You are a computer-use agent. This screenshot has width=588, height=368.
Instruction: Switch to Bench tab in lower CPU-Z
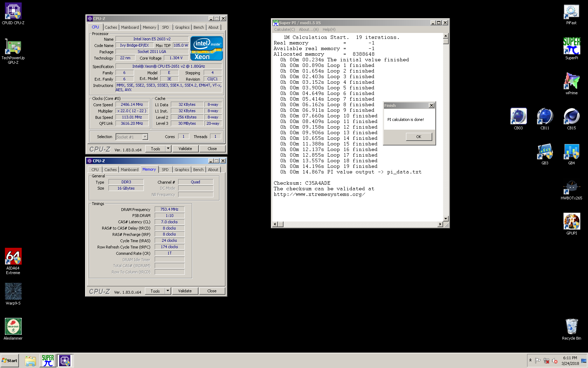click(198, 170)
